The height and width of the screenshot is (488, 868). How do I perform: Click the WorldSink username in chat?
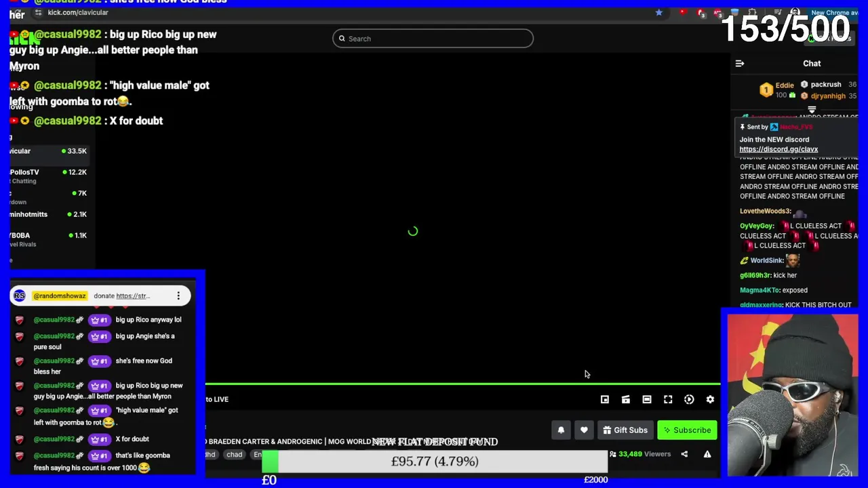[x=767, y=260]
